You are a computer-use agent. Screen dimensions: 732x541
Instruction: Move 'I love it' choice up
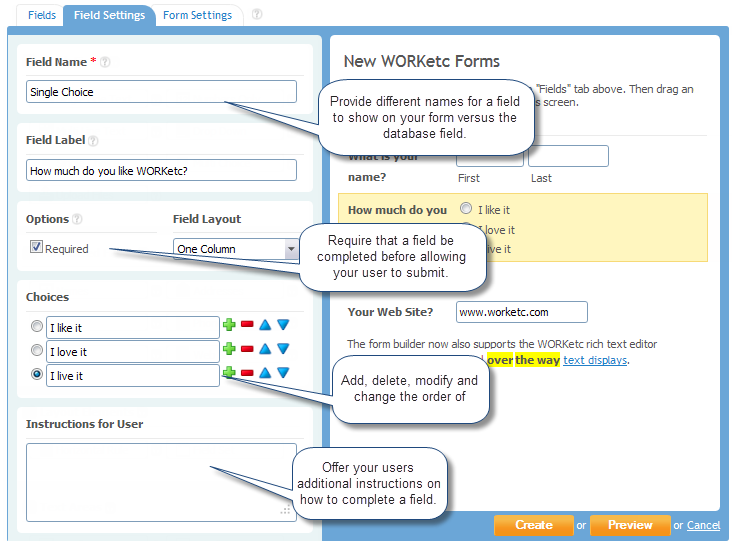(265, 349)
